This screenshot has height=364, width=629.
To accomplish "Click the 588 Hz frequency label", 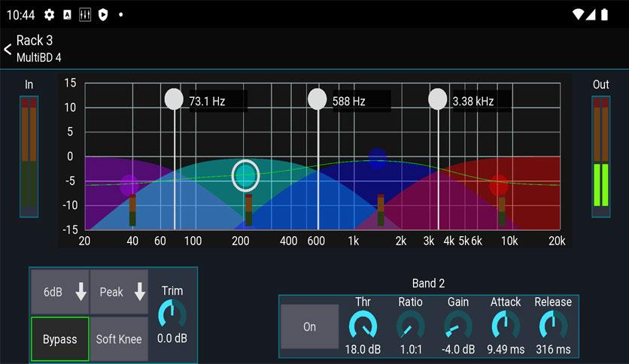I will (348, 101).
